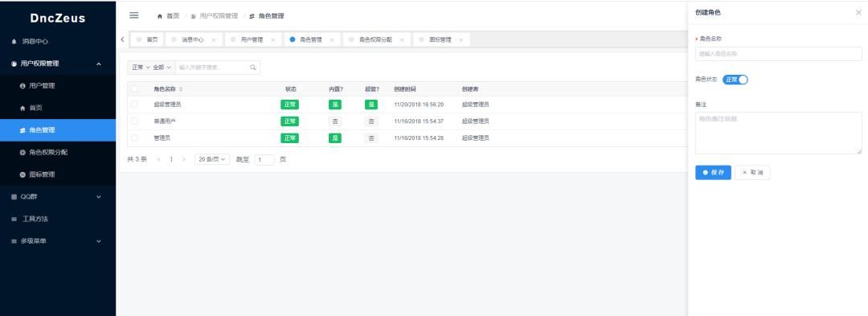Check the checkbox for 超级管理员 row
This screenshot has height=316, width=868.
click(x=134, y=104)
